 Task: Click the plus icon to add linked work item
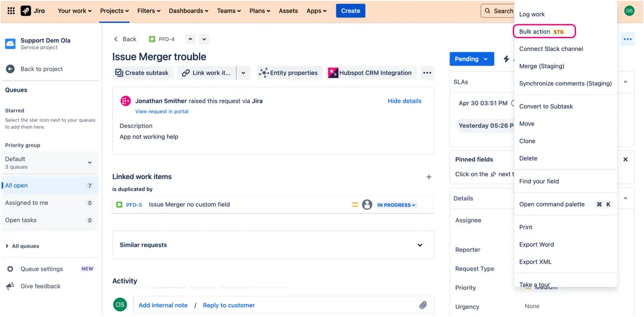tap(428, 177)
